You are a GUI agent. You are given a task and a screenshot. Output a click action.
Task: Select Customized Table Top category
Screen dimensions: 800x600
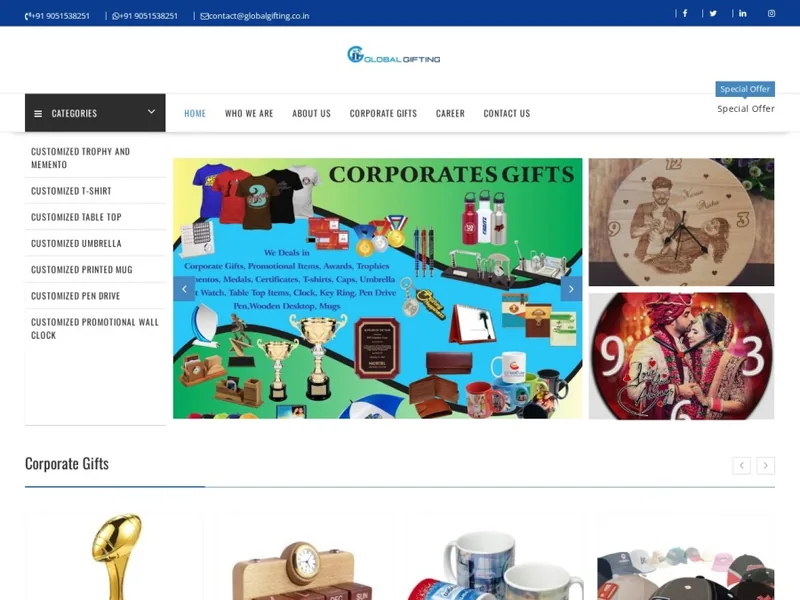[95, 217]
